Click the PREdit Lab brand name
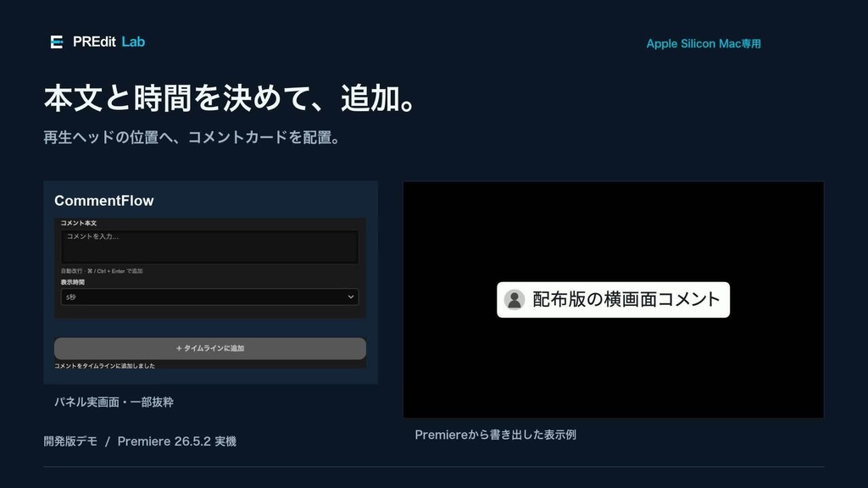 109,42
